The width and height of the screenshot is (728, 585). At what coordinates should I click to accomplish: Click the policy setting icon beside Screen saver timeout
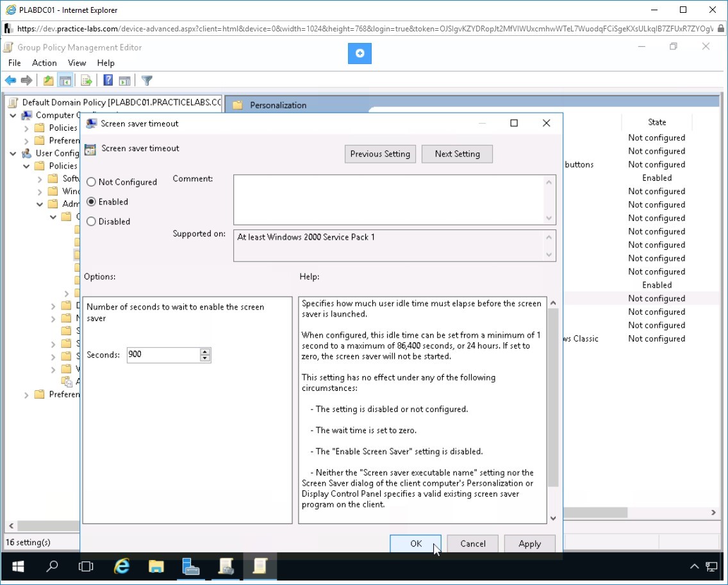[90, 149]
